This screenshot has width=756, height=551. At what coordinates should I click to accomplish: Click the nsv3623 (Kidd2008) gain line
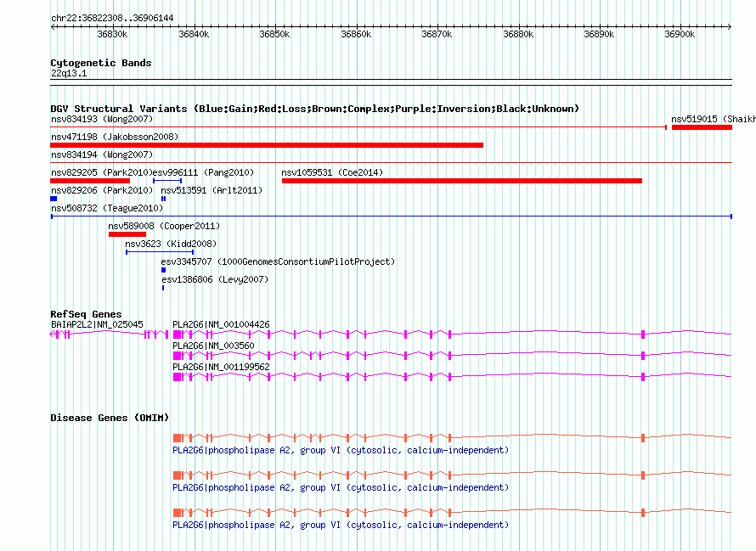coord(160,252)
